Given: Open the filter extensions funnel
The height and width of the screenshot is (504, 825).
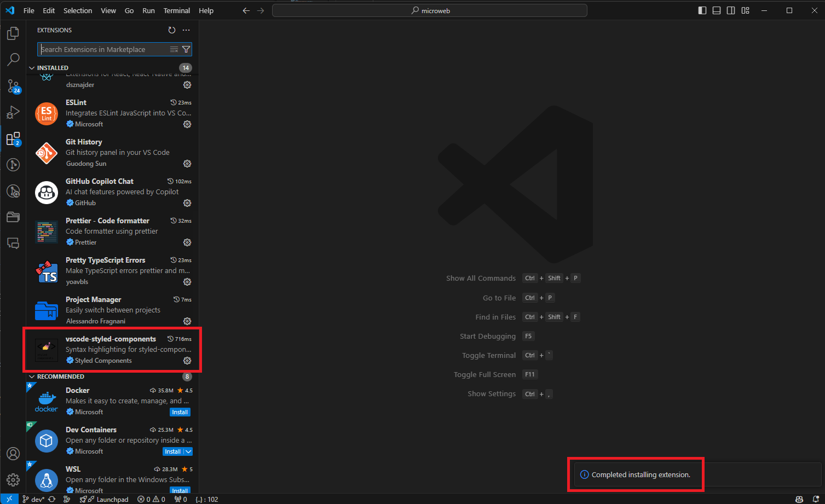Looking at the screenshot, I should click(186, 49).
